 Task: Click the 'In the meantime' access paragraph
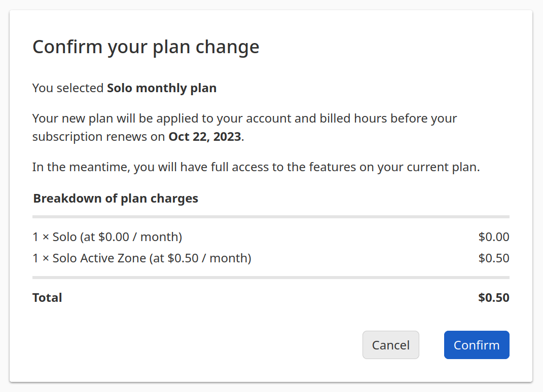pos(256,168)
